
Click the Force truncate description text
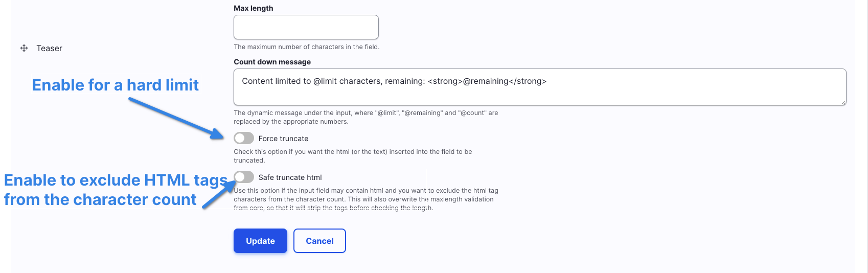click(353, 156)
